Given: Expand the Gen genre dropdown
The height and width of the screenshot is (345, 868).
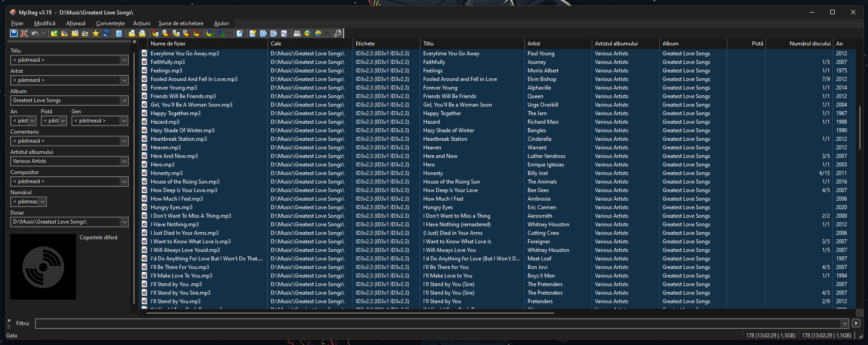Looking at the screenshot, I should [124, 121].
